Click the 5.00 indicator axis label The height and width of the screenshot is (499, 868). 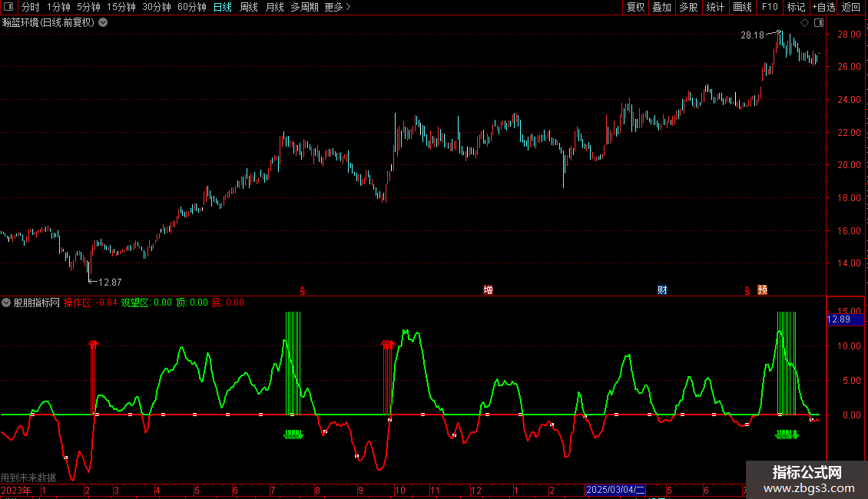851,381
